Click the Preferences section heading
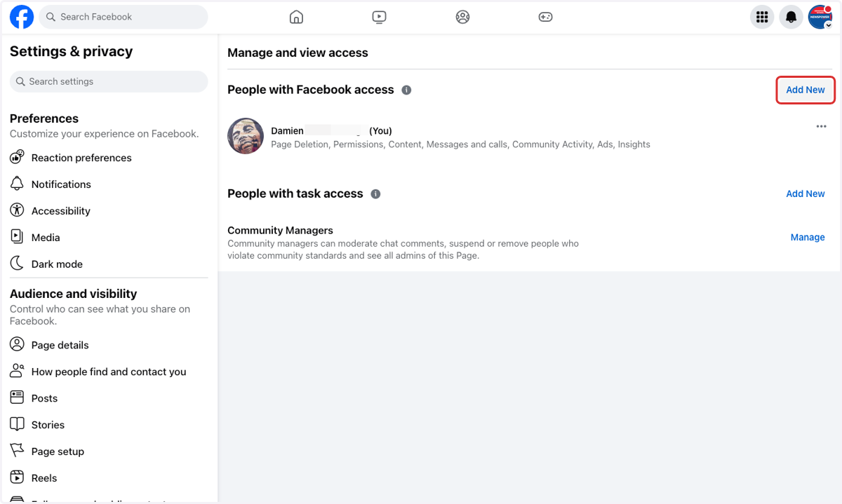 (44, 118)
